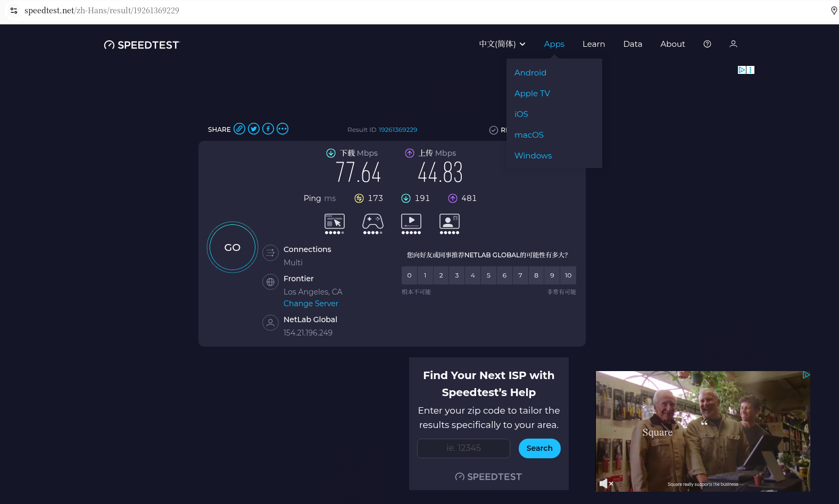Screen dimensions: 839x504
Task: Click the IP address 154.21.196.249
Action: pos(308,333)
